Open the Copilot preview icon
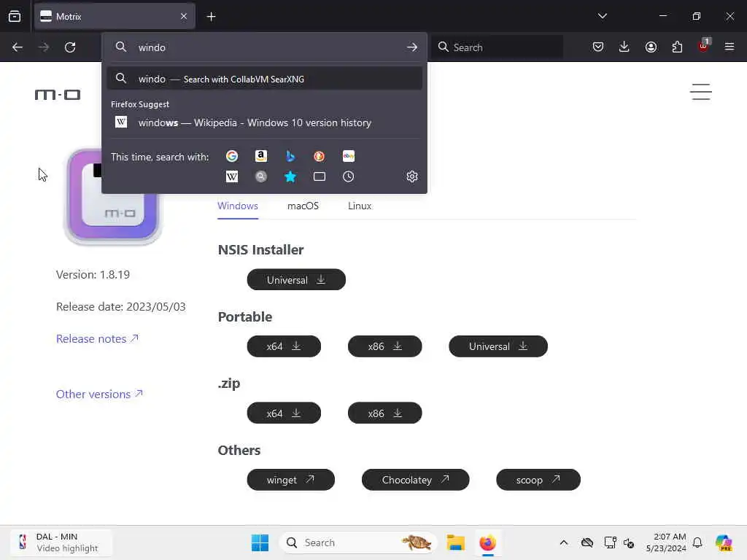The image size is (747, 560). (x=724, y=542)
